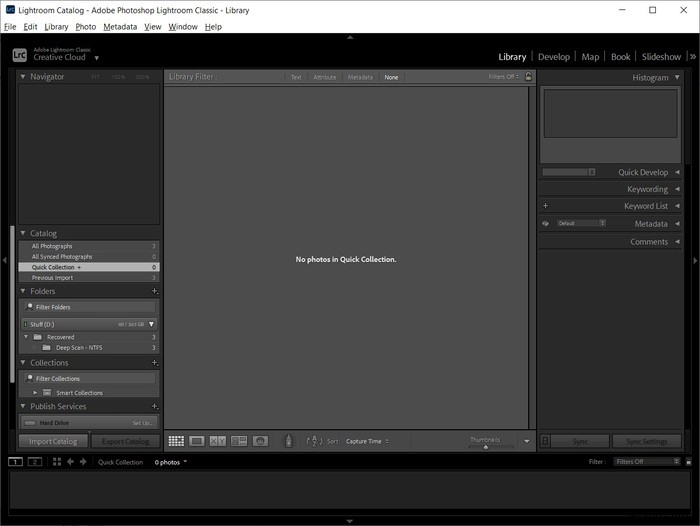Open filmstrip Filters Off dropdown
Image resolution: width=700 pixels, height=526 pixels.
coord(646,462)
